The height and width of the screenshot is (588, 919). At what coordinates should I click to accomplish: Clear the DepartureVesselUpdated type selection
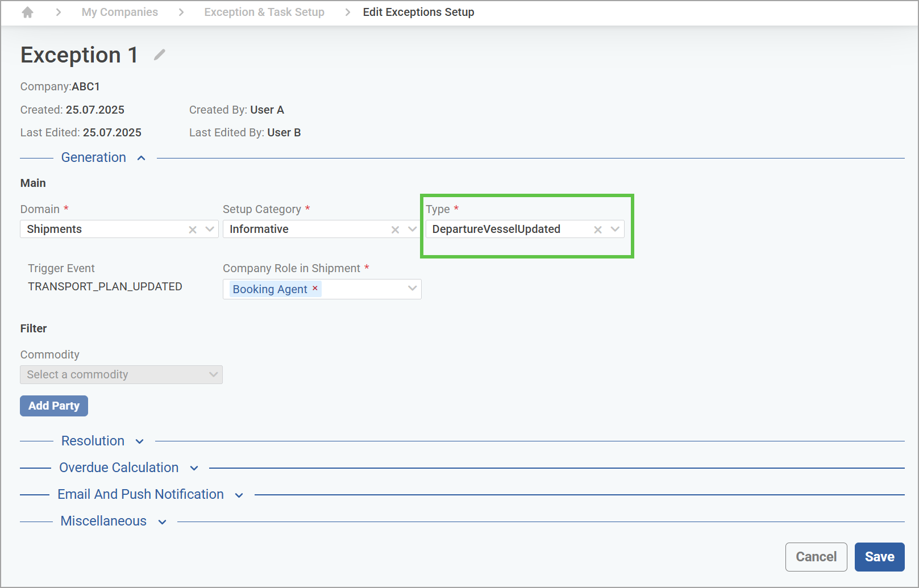pos(598,230)
